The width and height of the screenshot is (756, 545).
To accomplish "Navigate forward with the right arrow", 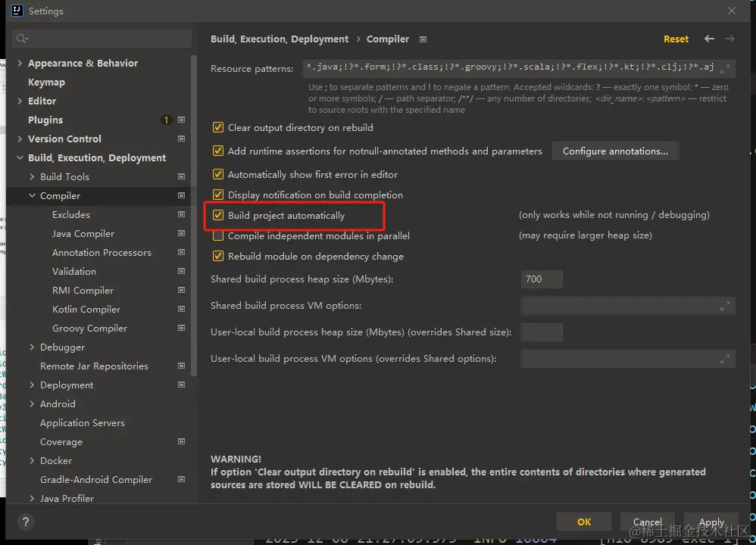I will point(730,39).
